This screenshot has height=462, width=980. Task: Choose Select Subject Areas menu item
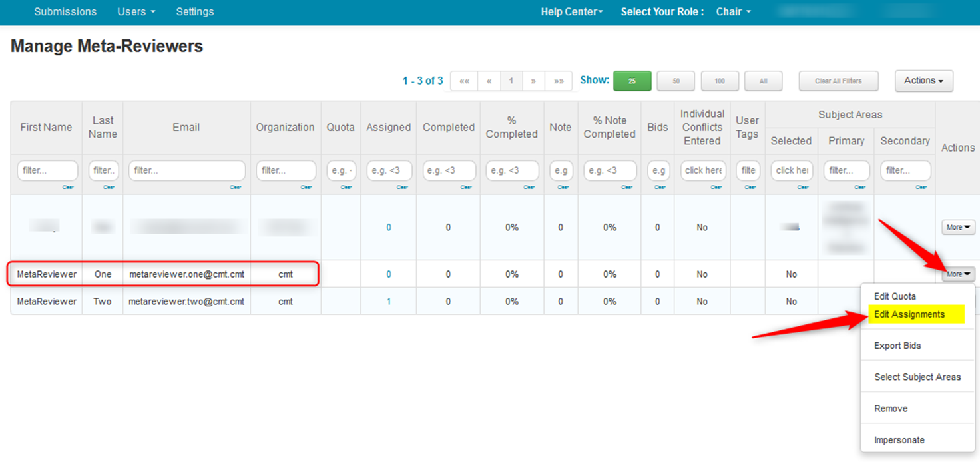click(917, 377)
